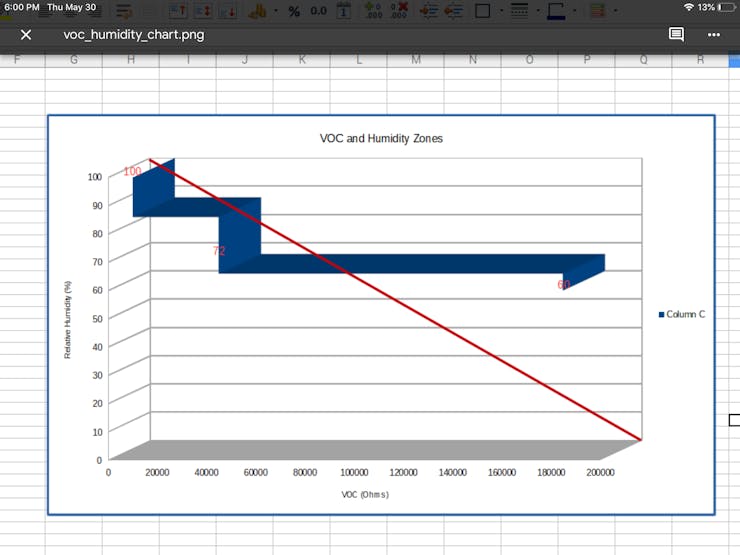This screenshot has height=555, width=740.
Task: Click the Decrease Indent icon
Action: (x=454, y=10)
